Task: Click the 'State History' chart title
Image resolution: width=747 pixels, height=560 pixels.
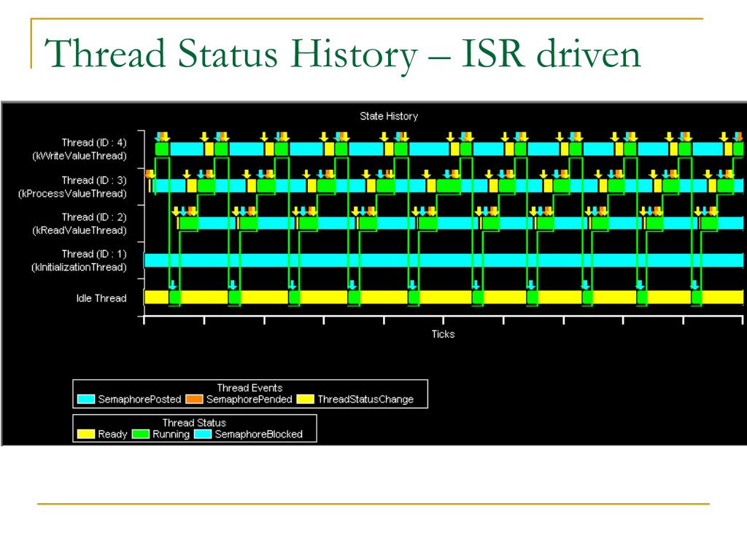Action: 389,116
